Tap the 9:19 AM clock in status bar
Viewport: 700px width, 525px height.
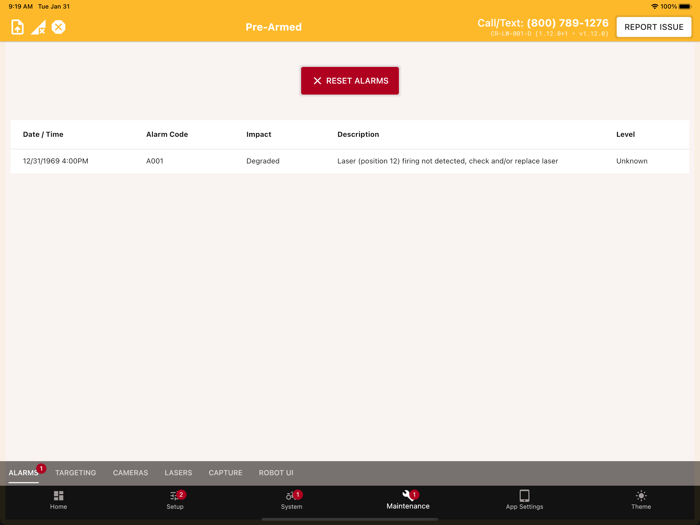coord(21,6)
